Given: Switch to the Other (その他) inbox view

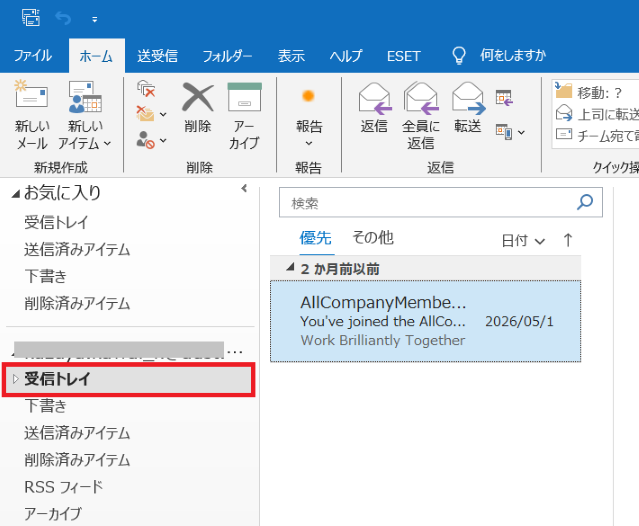Looking at the screenshot, I should [372, 238].
